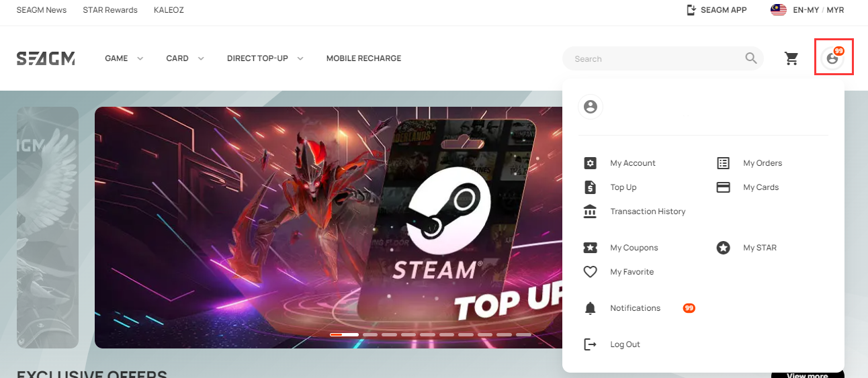Open the STAR Rewards link
The height and width of the screenshot is (378, 868).
[110, 10]
